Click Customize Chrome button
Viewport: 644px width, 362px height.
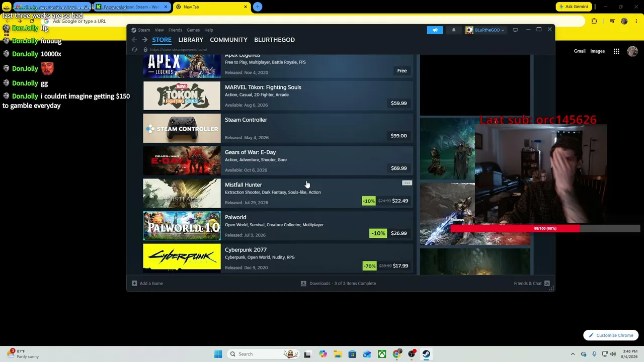611,335
